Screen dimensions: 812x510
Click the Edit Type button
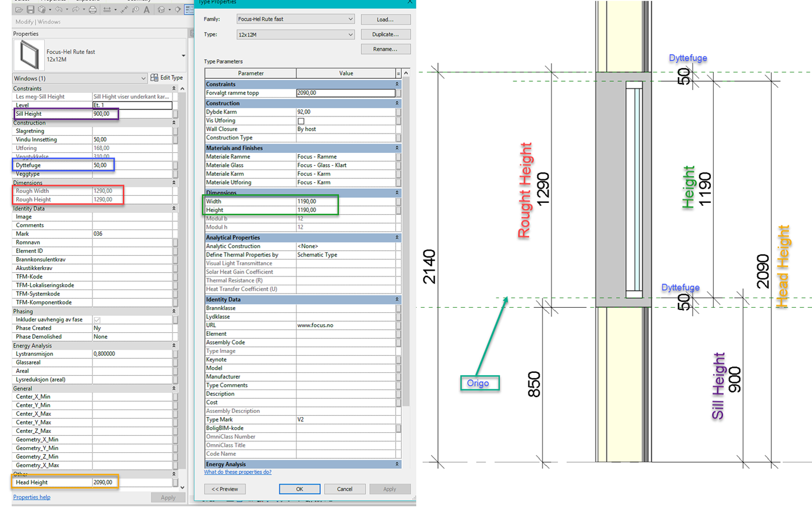click(x=167, y=78)
